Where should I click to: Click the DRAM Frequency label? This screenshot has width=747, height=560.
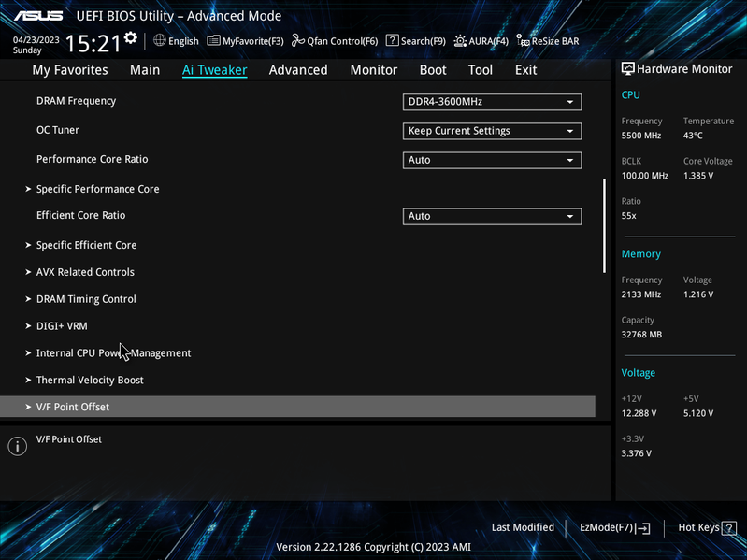pos(77,101)
